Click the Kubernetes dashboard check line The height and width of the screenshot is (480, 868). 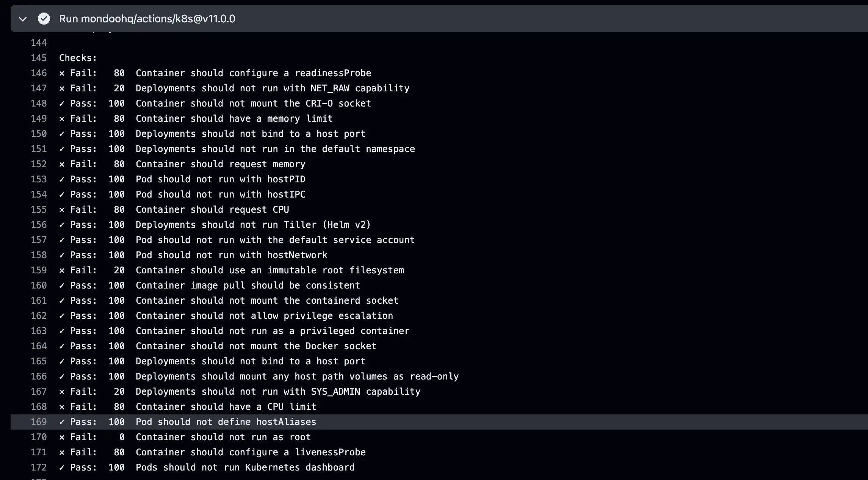(207, 467)
